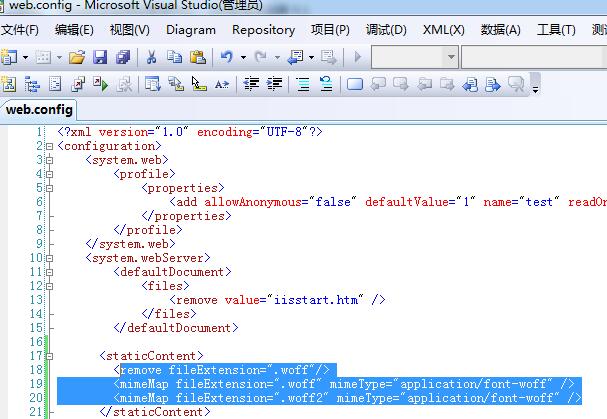The height and width of the screenshot is (419, 607).
Task: Collapse the <files> node on line 12
Action: (x=50, y=286)
